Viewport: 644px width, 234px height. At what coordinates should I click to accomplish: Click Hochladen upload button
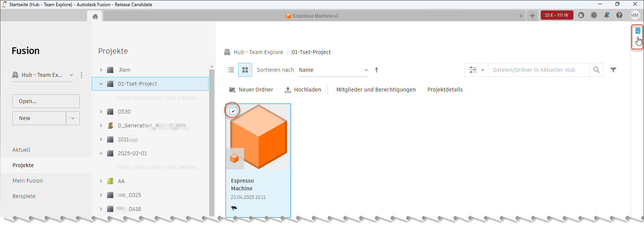tap(303, 90)
